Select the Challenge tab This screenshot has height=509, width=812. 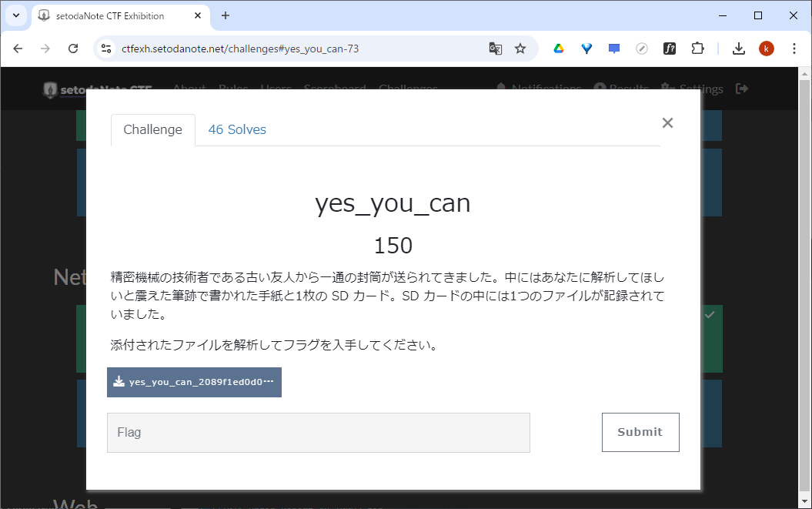tap(152, 129)
